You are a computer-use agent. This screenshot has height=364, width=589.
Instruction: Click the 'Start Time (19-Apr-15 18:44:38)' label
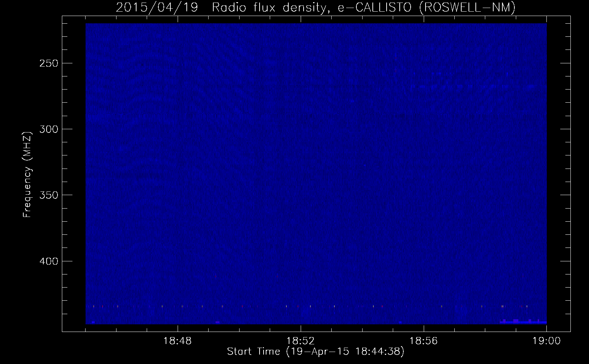point(316,352)
